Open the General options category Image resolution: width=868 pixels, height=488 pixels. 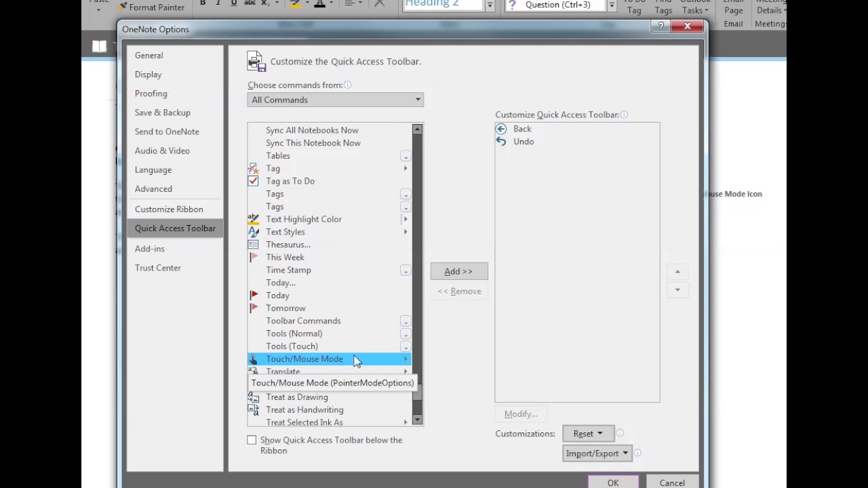point(175,56)
